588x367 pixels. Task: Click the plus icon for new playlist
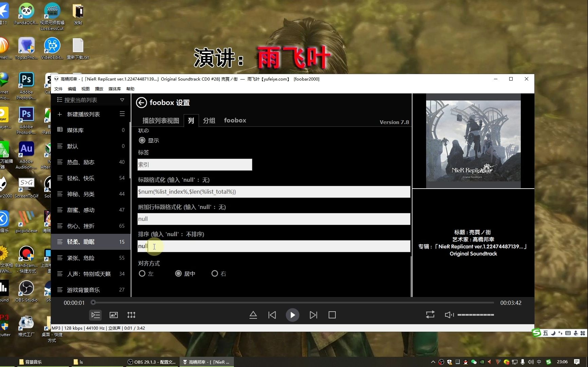(x=60, y=114)
